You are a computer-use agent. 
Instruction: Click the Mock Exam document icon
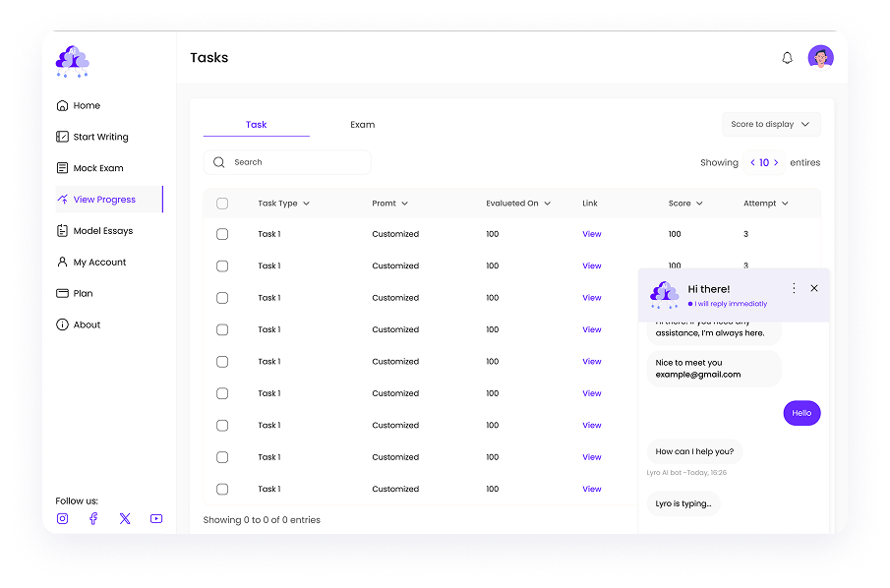(x=62, y=168)
